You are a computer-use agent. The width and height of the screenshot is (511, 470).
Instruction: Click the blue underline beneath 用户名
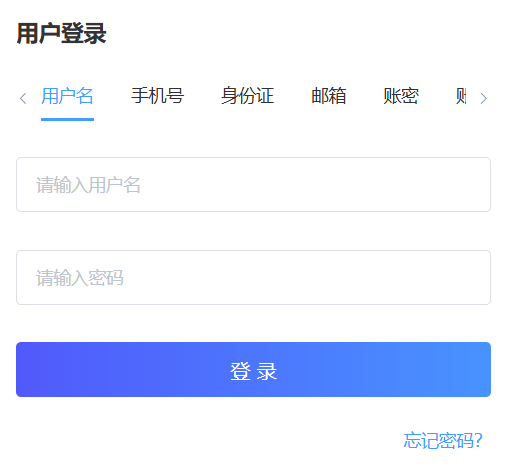point(67,119)
